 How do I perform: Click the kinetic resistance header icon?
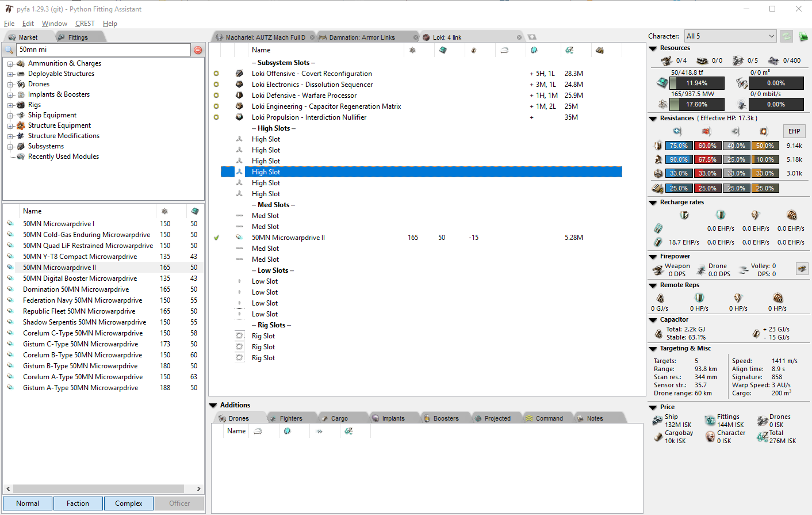coord(736,131)
